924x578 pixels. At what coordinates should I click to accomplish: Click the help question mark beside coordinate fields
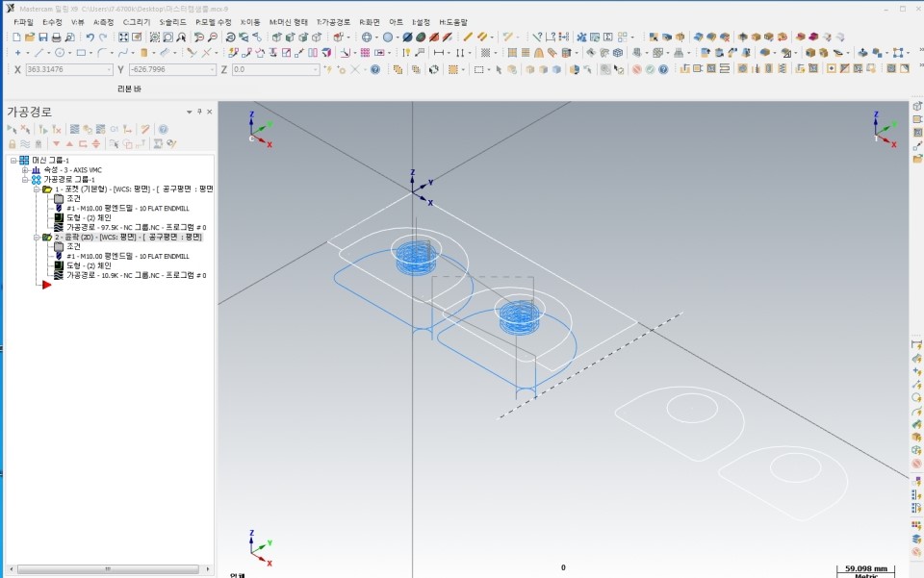375,69
